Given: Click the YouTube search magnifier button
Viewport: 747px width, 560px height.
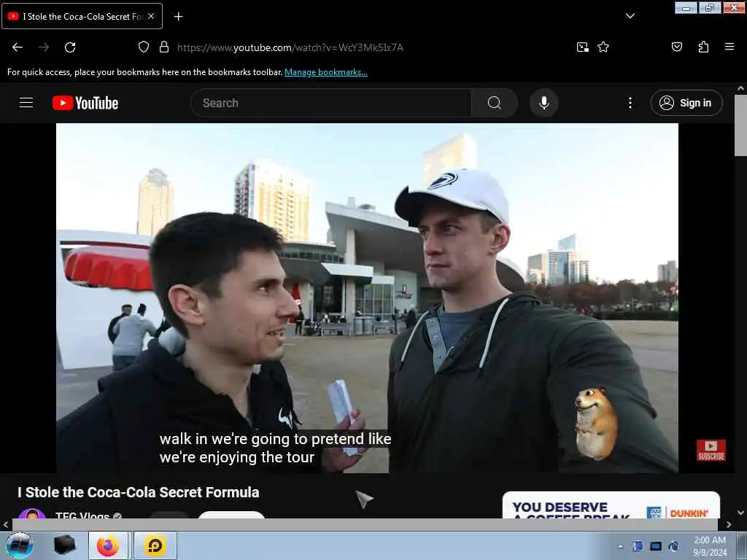Looking at the screenshot, I should coord(495,103).
